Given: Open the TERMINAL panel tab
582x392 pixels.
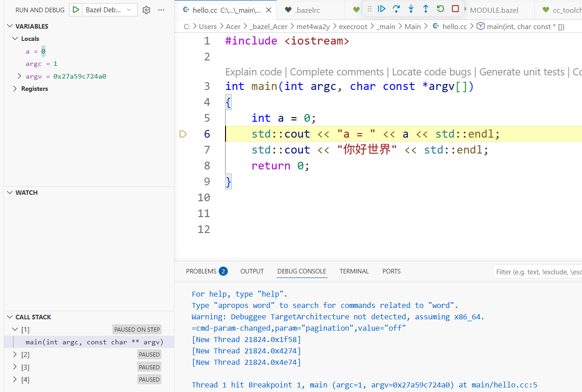Looking at the screenshot, I should pos(354,271).
